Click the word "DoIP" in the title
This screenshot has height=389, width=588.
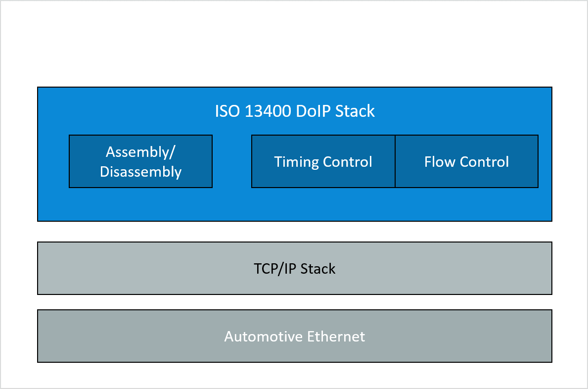point(313,111)
